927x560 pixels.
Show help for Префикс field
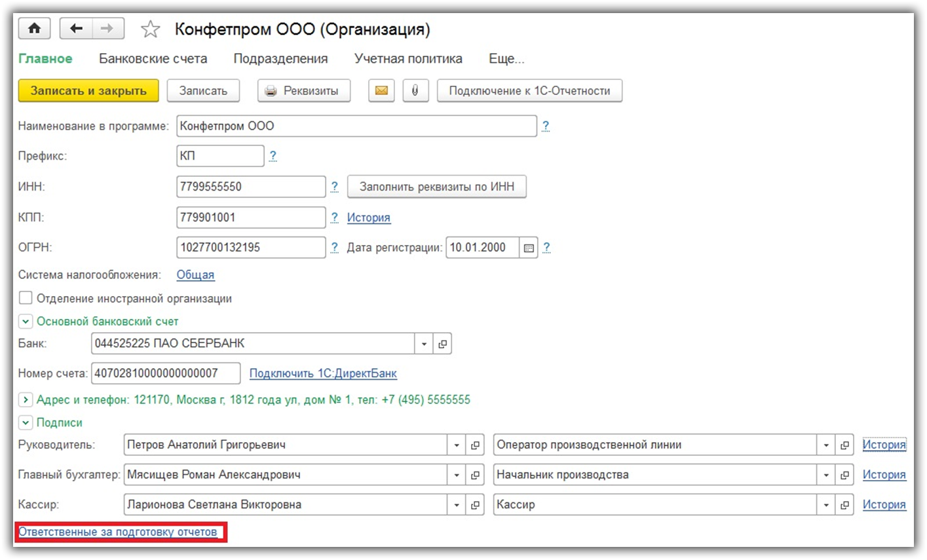tap(273, 156)
